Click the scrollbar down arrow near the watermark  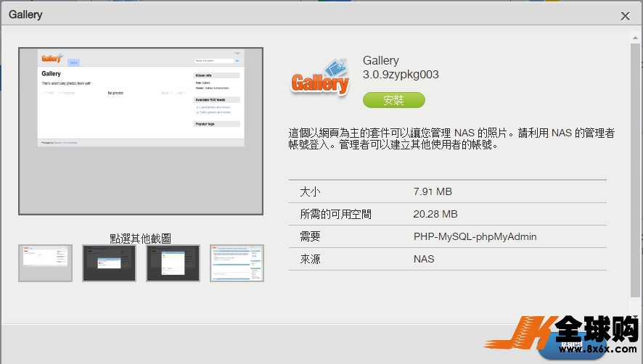[635, 316]
